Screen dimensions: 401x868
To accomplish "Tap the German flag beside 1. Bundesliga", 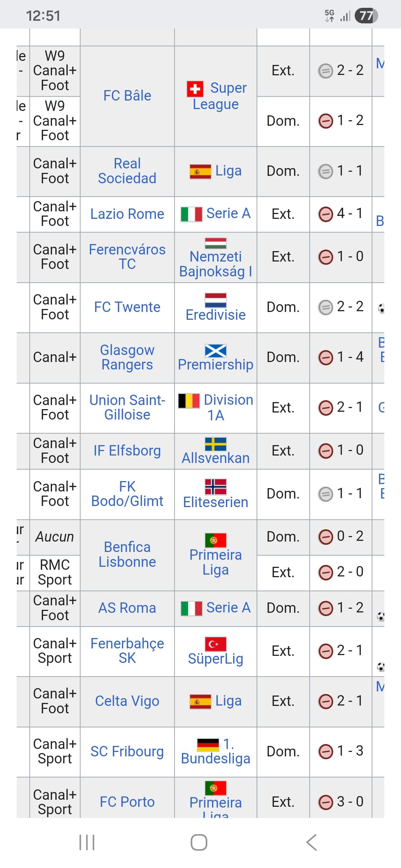I will (208, 745).
